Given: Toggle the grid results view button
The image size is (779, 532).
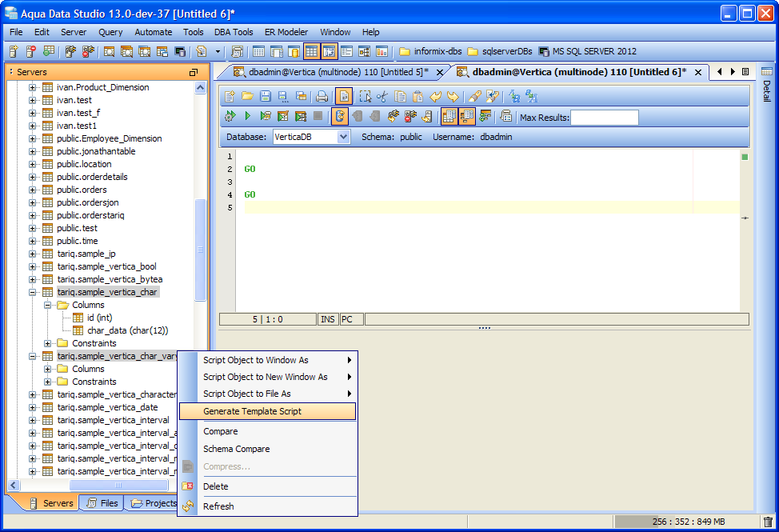Looking at the screenshot, I should pyautogui.click(x=449, y=116).
